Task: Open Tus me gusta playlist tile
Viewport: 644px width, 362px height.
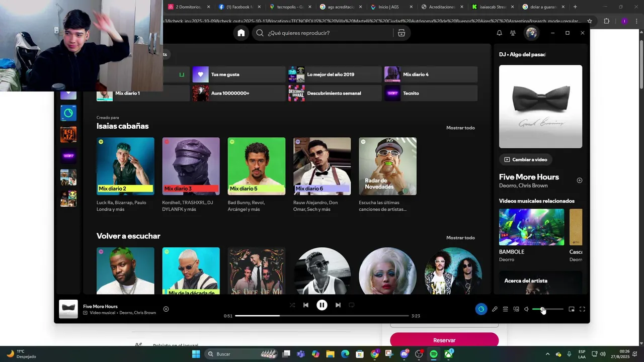Action: 239,74
